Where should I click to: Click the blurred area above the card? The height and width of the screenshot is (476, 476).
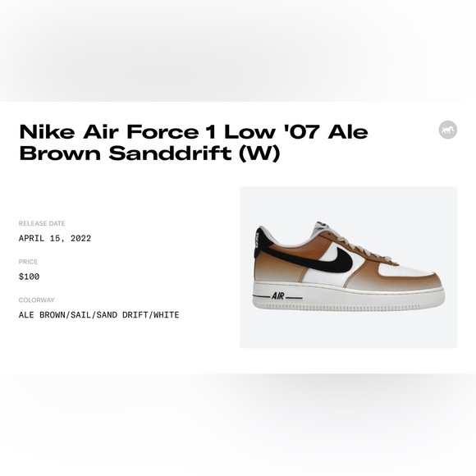[238, 51]
